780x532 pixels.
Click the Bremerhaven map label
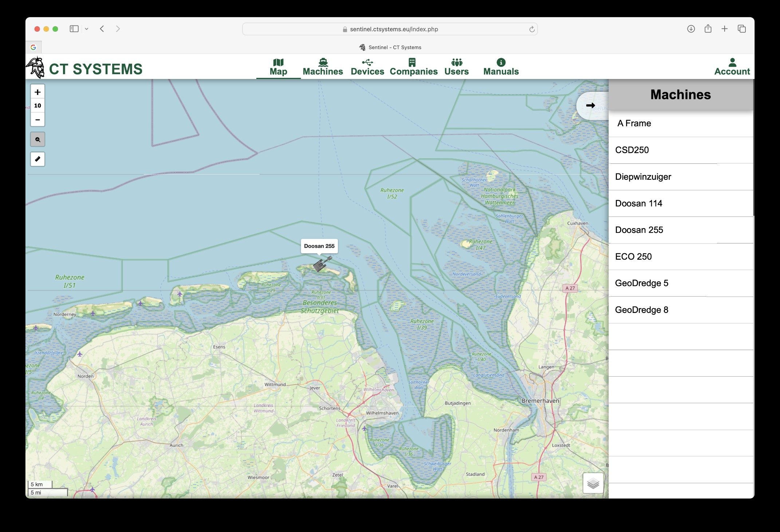pos(540,401)
